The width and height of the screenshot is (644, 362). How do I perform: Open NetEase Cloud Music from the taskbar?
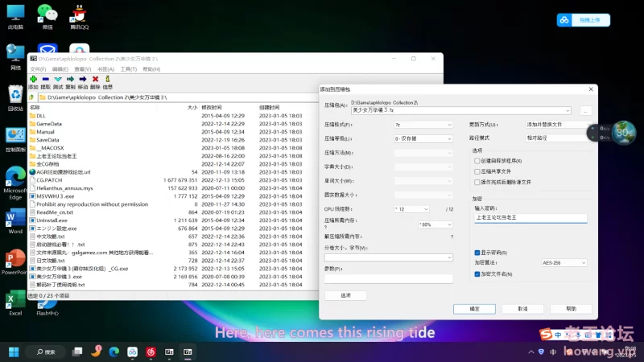[x=151, y=352]
